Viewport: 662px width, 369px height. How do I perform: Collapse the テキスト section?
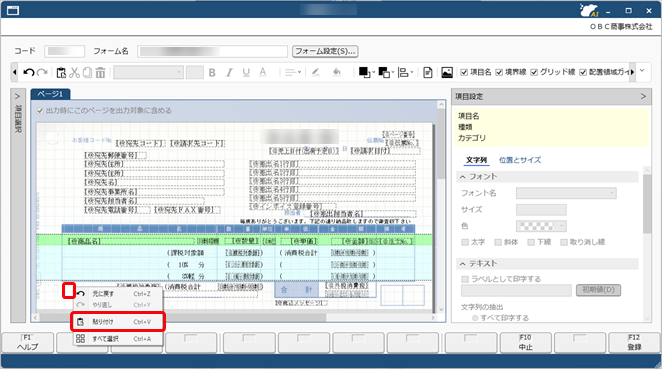(463, 263)
